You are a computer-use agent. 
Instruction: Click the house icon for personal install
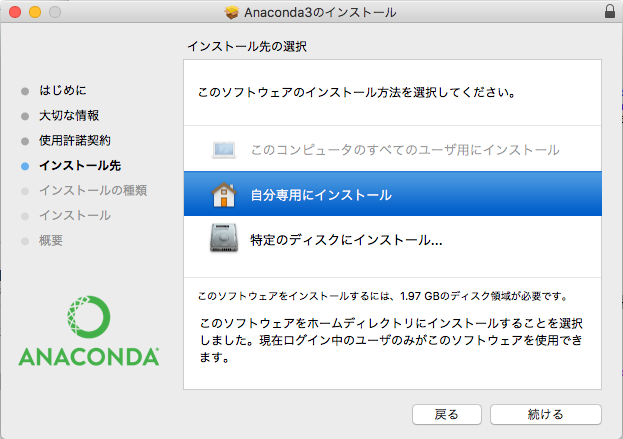224,195
